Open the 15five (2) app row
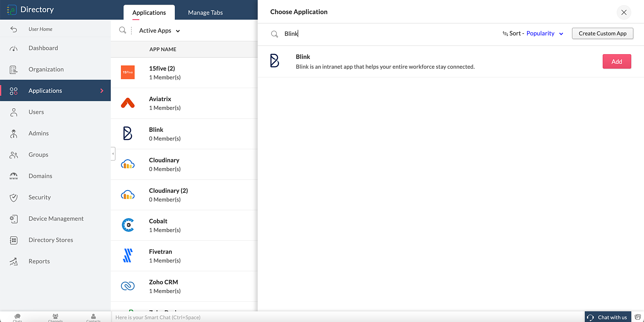The height and width of the screenshot is (322, 644). coord(184,73)
